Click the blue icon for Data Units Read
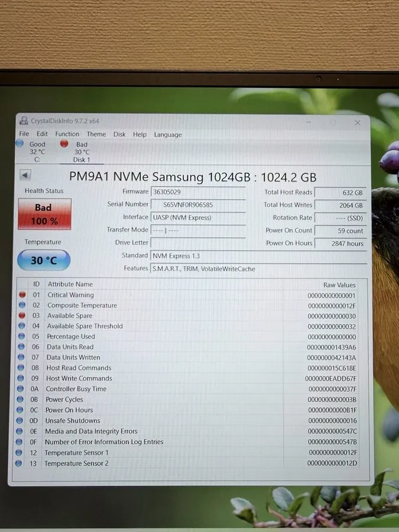 point(21,346)
